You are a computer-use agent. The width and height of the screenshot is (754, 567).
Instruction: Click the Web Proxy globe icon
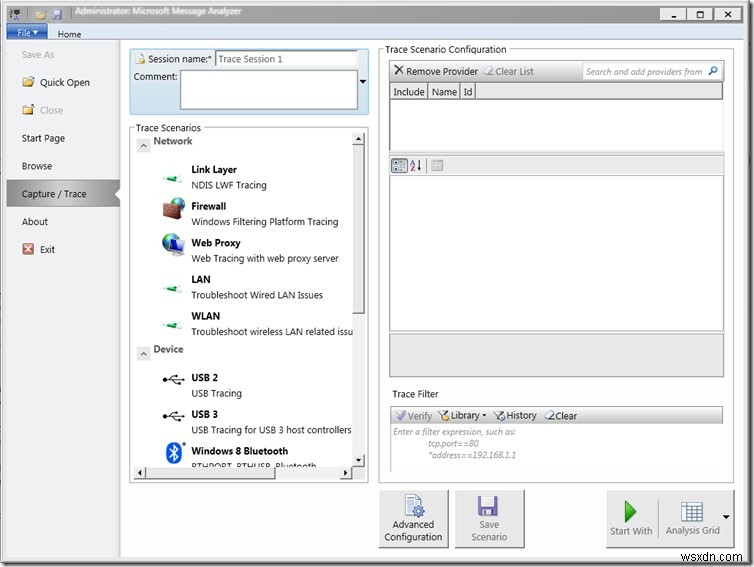(173, 245)
